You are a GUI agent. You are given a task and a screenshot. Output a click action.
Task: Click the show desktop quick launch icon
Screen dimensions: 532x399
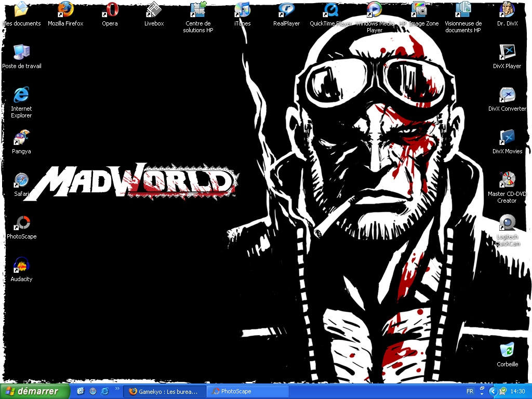click(x=81, y=391)
